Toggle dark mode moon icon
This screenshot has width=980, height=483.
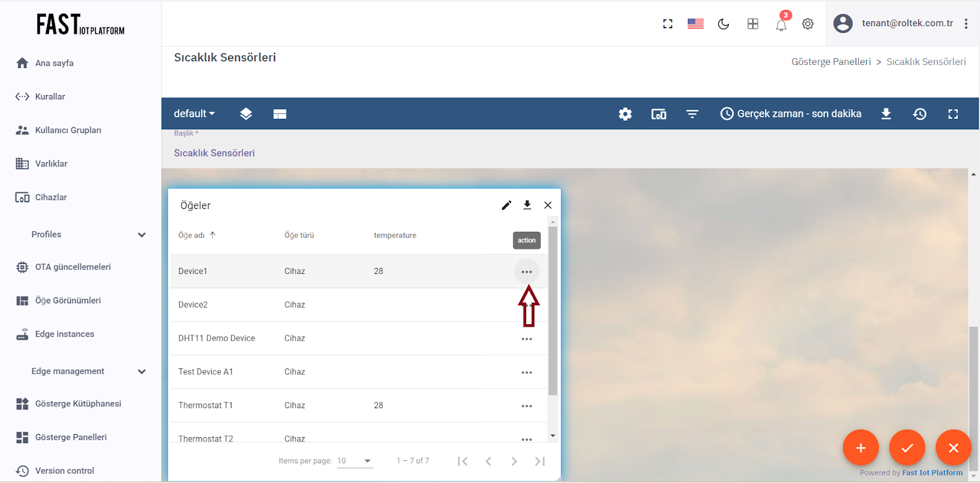click(x=723, y=24)
